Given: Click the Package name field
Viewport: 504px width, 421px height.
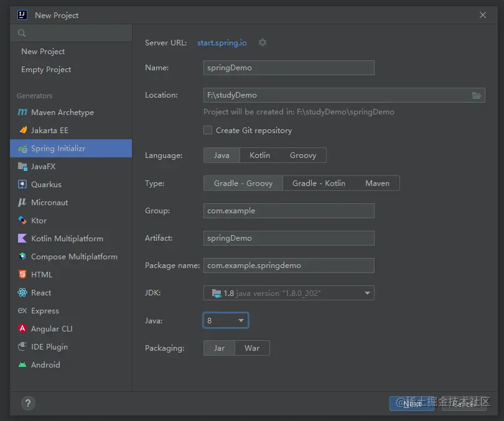Looking at the screenshot, I should coord(289,266).
